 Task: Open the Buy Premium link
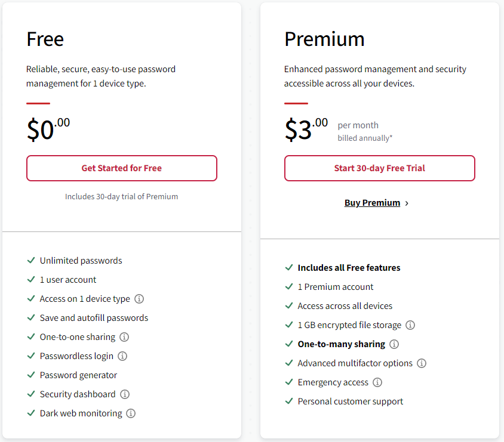pyautogui.click(x=372, y=202)
